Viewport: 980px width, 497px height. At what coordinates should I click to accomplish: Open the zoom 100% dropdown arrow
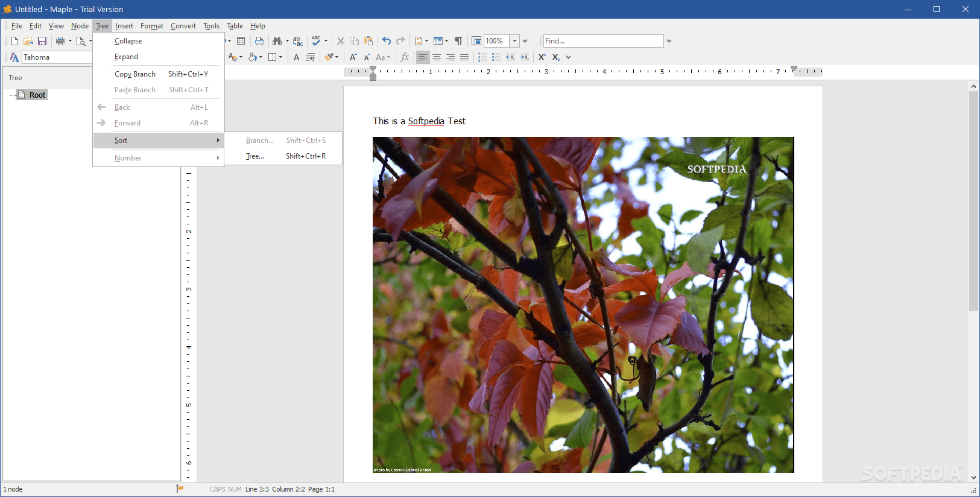[514, 41]
